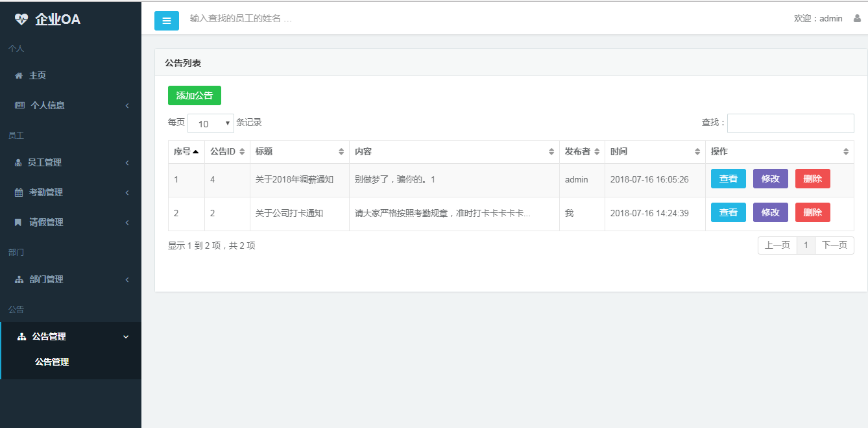868x428 pixels.
Task: Toggle the sidebar with the hamburger menu button
Action: pyautogui.click(x=167, y=21)
